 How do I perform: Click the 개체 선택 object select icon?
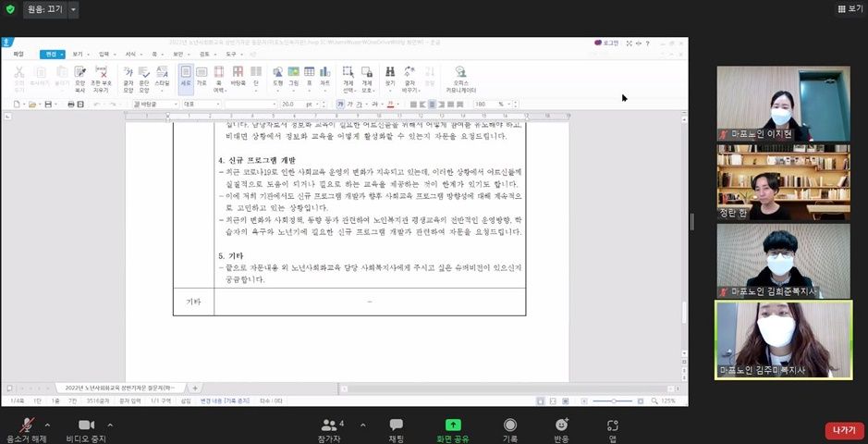(x=348, y=79)
